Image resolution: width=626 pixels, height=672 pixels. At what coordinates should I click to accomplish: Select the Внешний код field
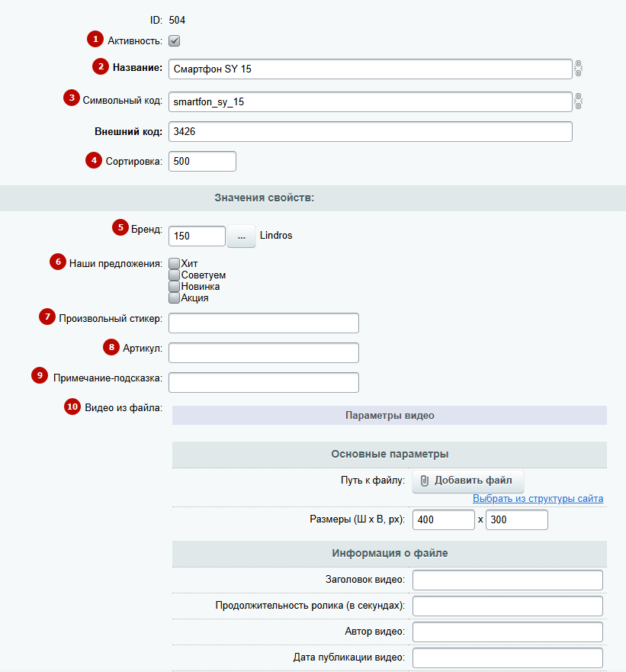tap(371, 131)
